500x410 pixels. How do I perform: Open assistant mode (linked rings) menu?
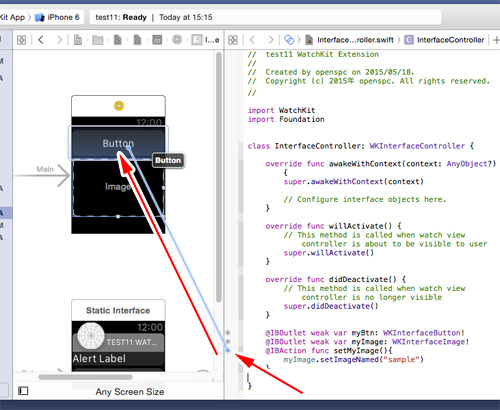(x=289, y=40)
